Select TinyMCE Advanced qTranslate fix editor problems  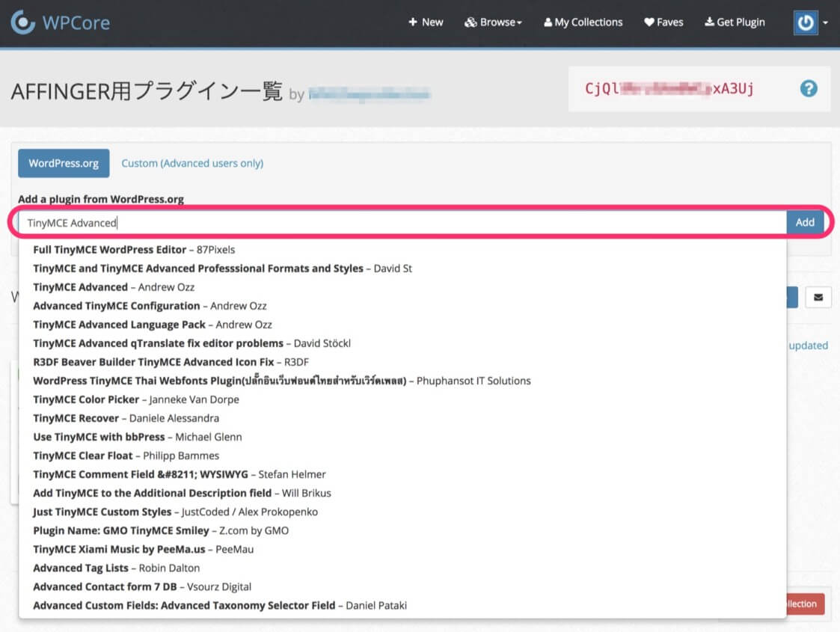pyautogui.click(x=402, y=343)
